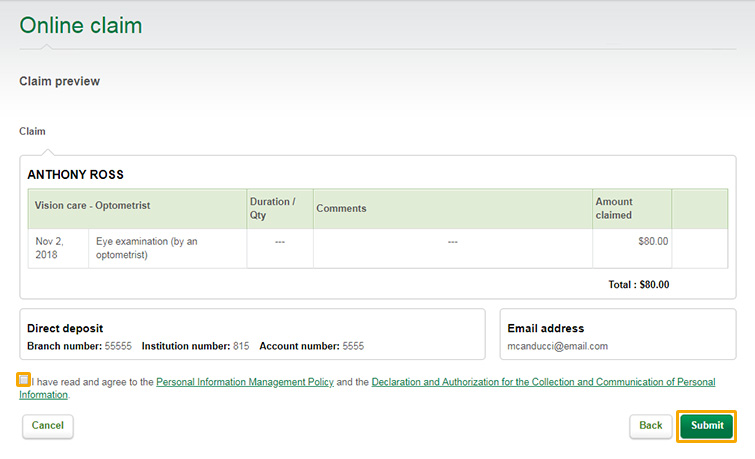This screenshot has width=755, height=459.
Task: Click the Direct deposit account number 5555
Action: [353, 346]
